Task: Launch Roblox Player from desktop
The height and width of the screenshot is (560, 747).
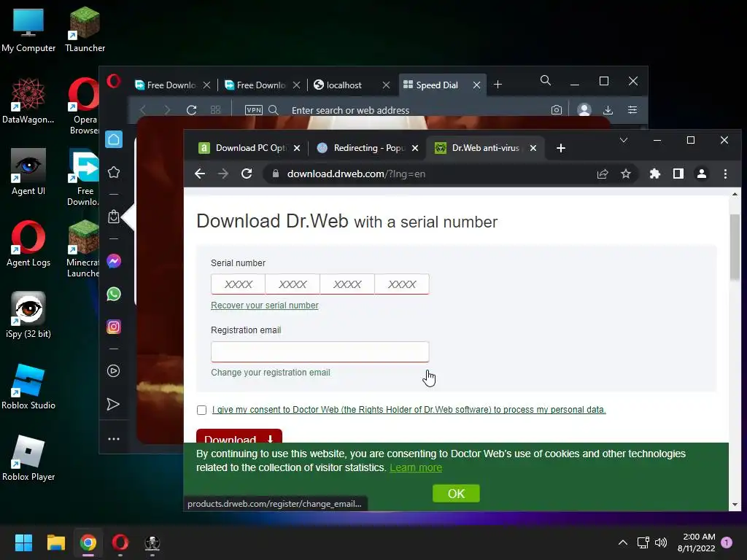Action: (x=28, y=458)
